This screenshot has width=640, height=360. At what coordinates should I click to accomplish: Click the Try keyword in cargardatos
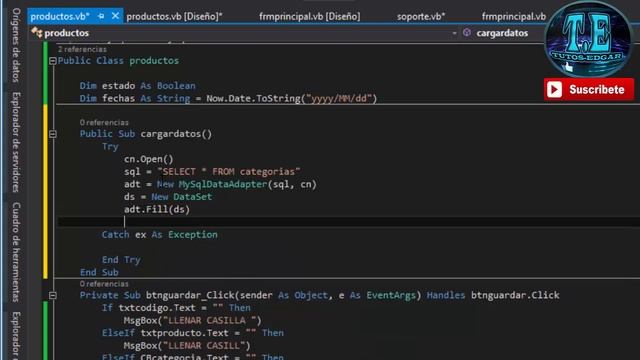coord(110,147)
